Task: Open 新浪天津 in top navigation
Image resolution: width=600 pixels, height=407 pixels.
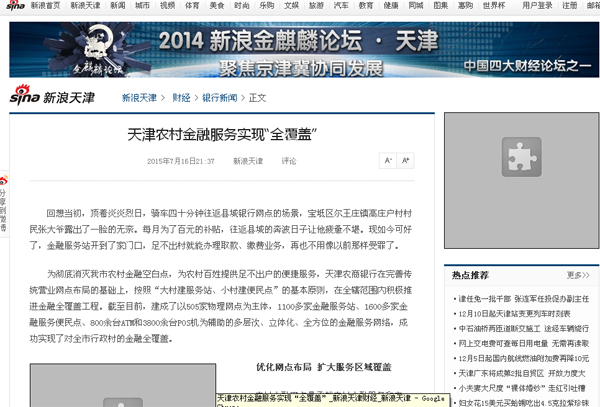Action: click(x=85, y=5)
